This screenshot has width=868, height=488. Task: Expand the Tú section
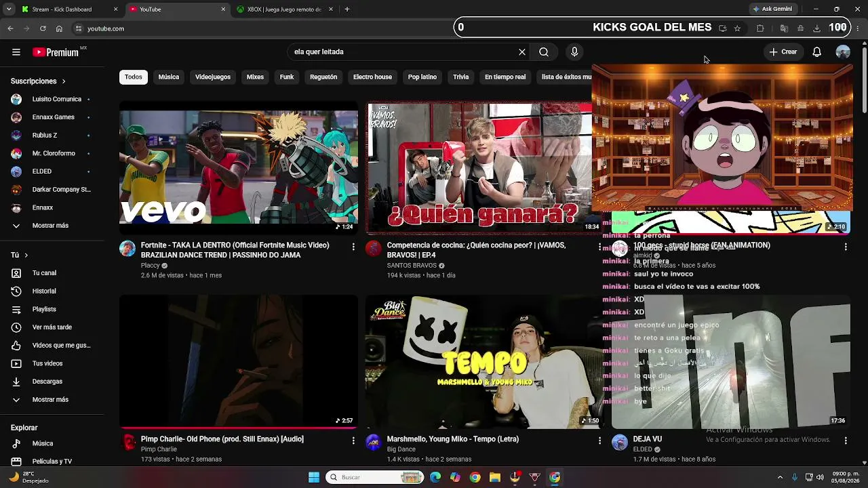[x=20, y=255]
